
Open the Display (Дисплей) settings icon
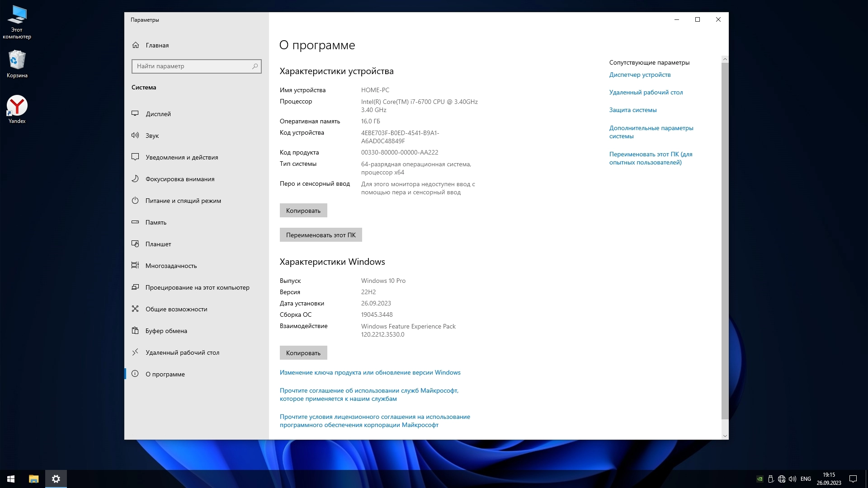coord(135,113)
